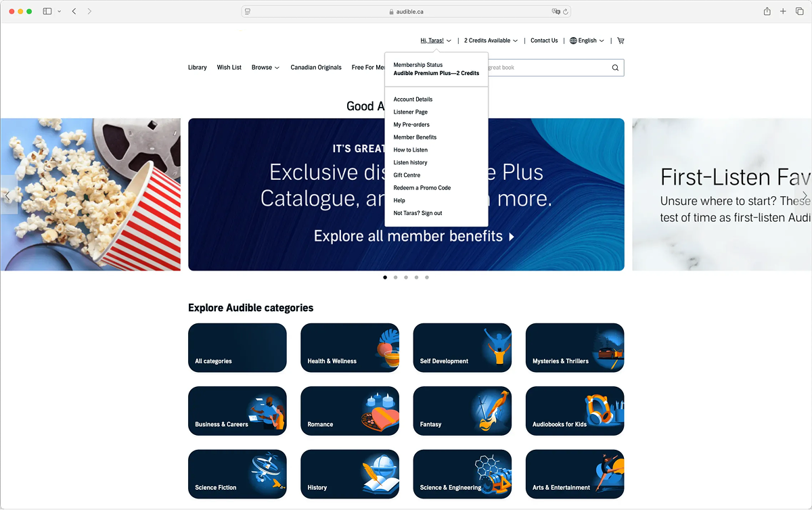Click the search magnifier icon
812x510 pixels.
point(615,68)
